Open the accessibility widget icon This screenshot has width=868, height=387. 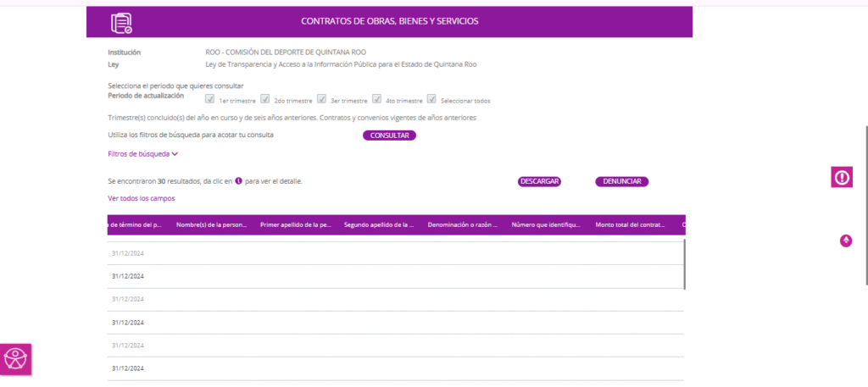point(16,359)
